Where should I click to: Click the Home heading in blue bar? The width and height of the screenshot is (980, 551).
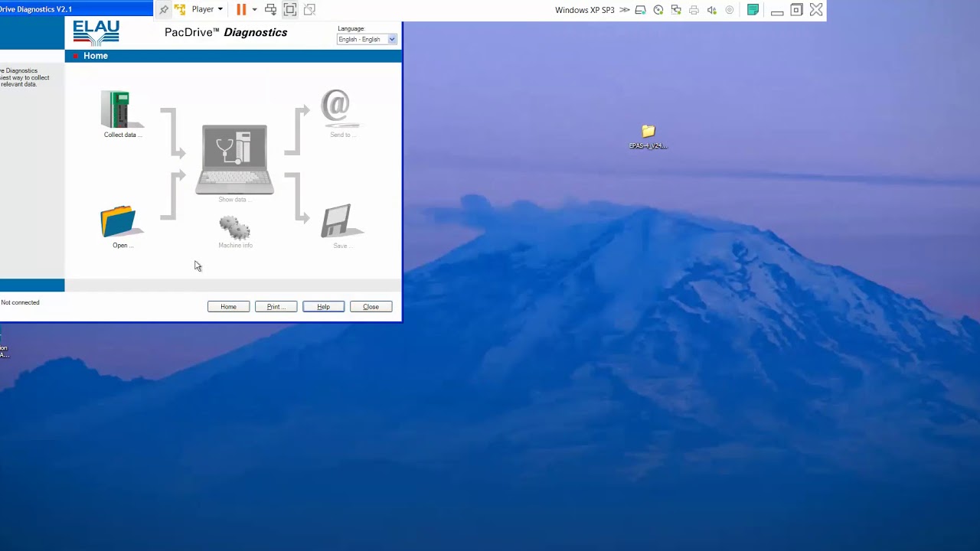click(x=96, y=56)
